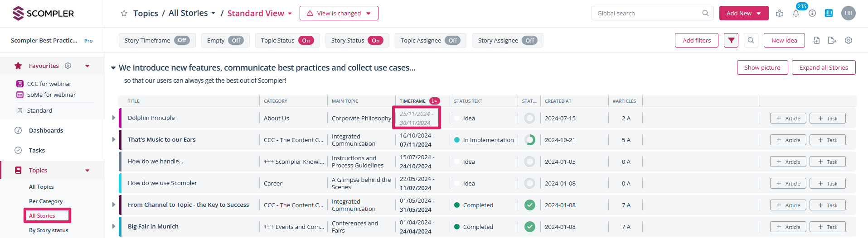Open the Add New dropdown

tap(743, 13)
